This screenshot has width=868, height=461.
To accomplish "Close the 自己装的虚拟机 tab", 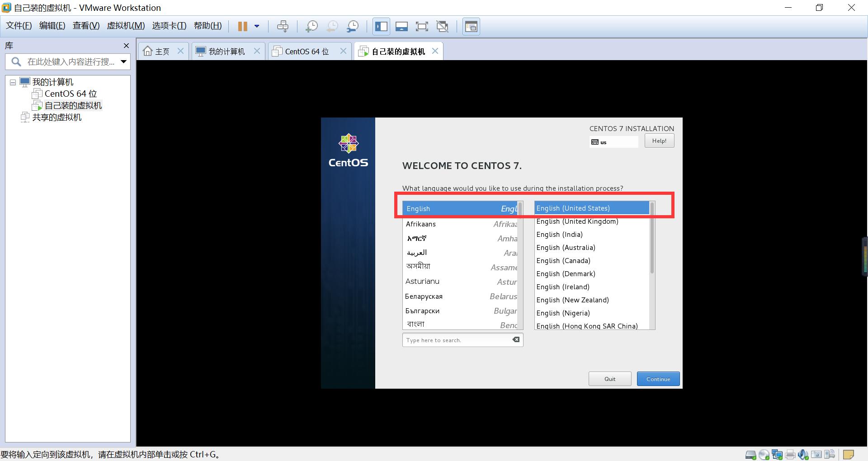I will click(x=435, y=51).
